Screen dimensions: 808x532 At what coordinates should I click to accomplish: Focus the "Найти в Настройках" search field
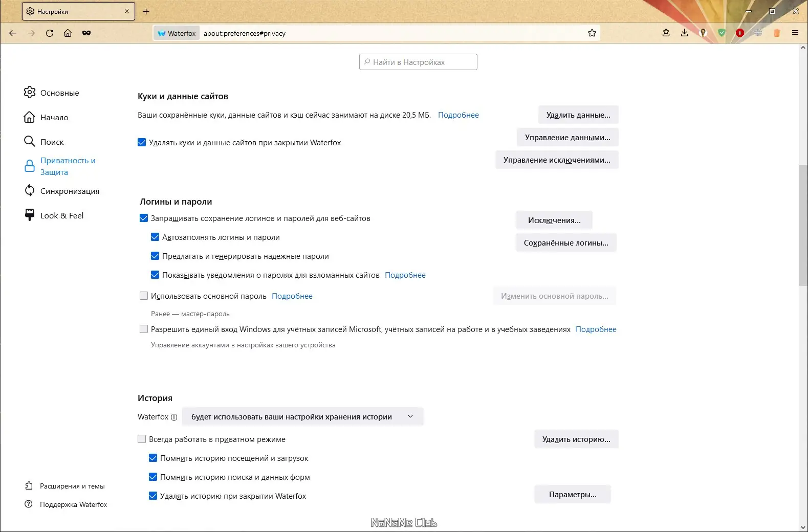[x=418, y=62]
